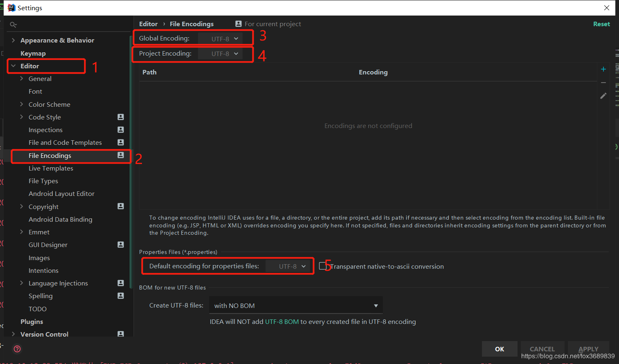Open TODO settings page
Viewport: 619px width, 364px height.
point(38,309)
